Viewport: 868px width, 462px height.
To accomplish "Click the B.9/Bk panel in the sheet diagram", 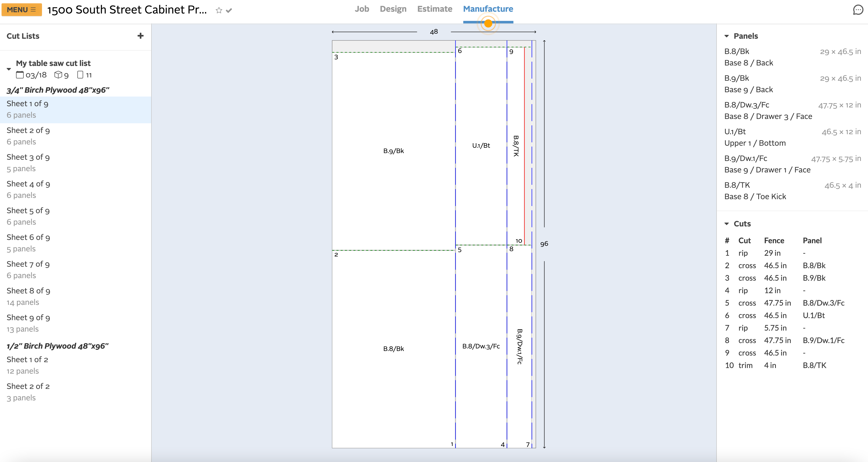I will 393,151.
